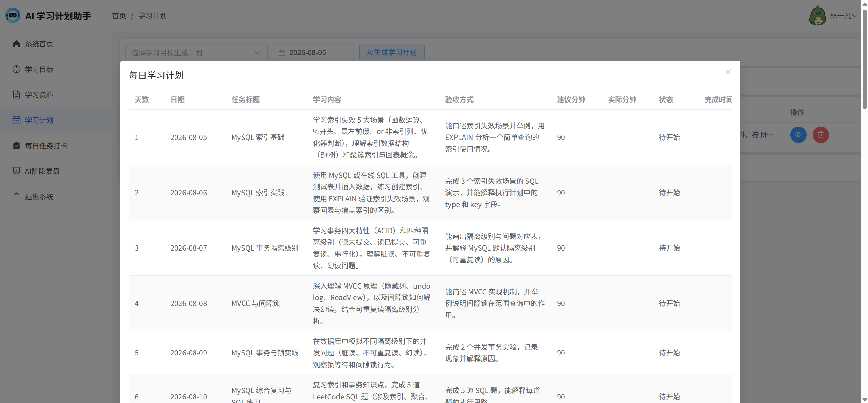Click the 2026-08-05 date picker field
The height and width of the screenshot is (403, 868).
tap(313, 53)
